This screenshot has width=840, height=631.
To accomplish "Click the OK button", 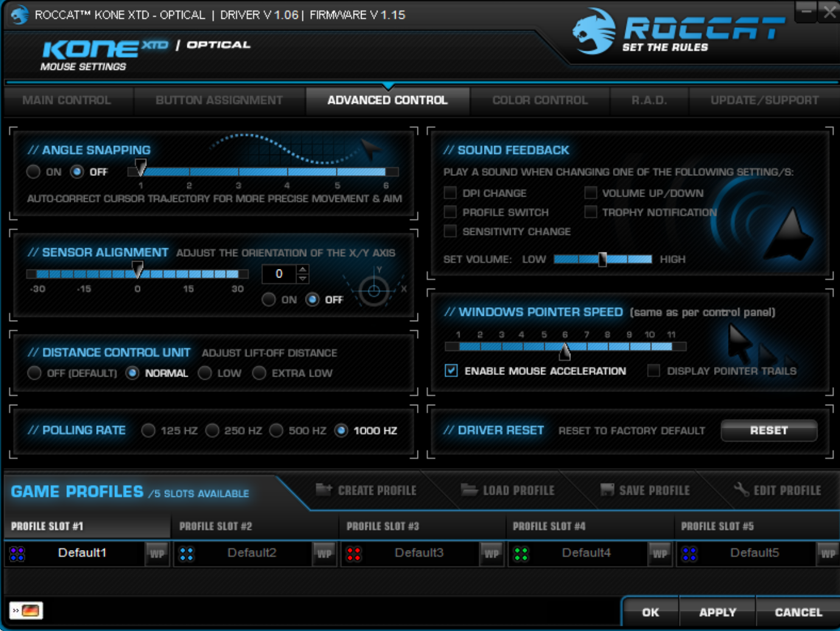I will [651, 612].
